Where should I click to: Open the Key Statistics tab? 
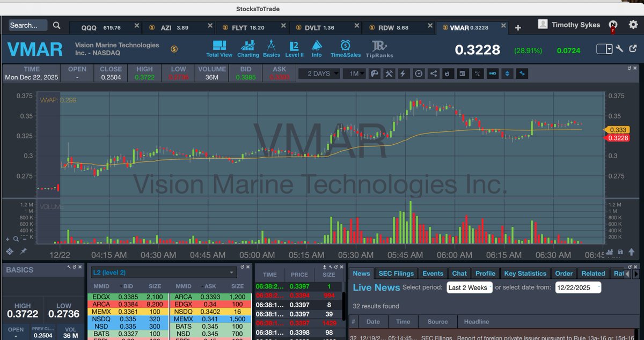pyautogui.click(x=525, y=274)
